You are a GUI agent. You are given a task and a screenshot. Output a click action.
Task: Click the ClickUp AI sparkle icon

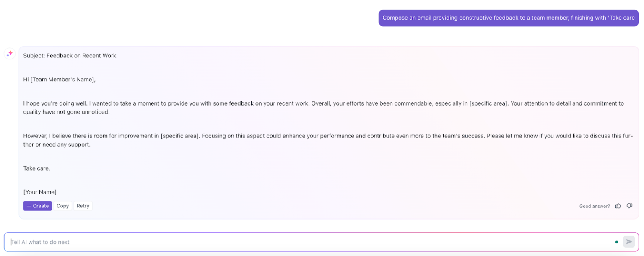[9, 54]
